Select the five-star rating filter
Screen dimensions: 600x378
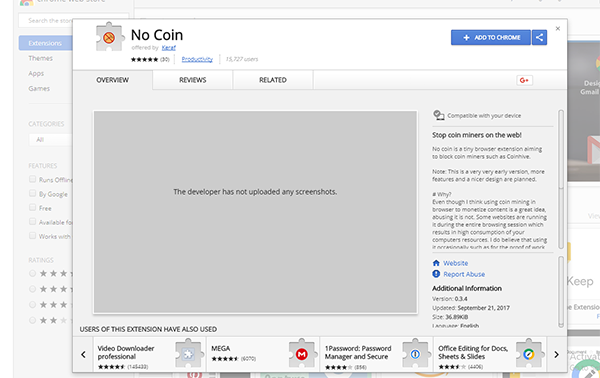point(33,273)
